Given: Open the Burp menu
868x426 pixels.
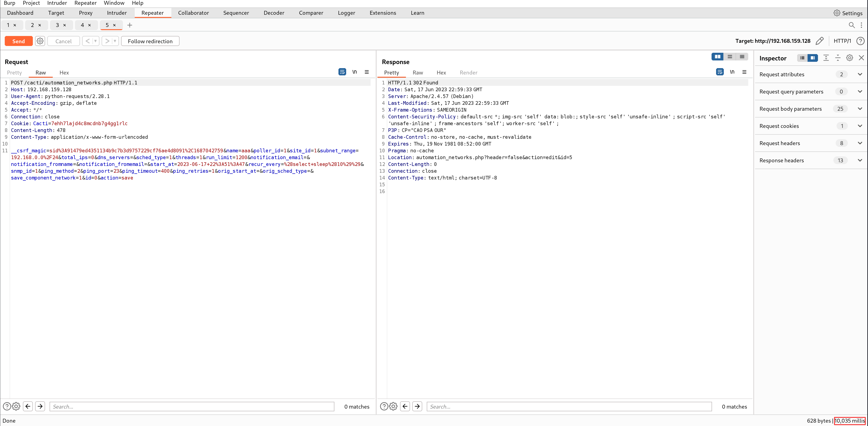Looking at the screenshot, I should (10, 3).
